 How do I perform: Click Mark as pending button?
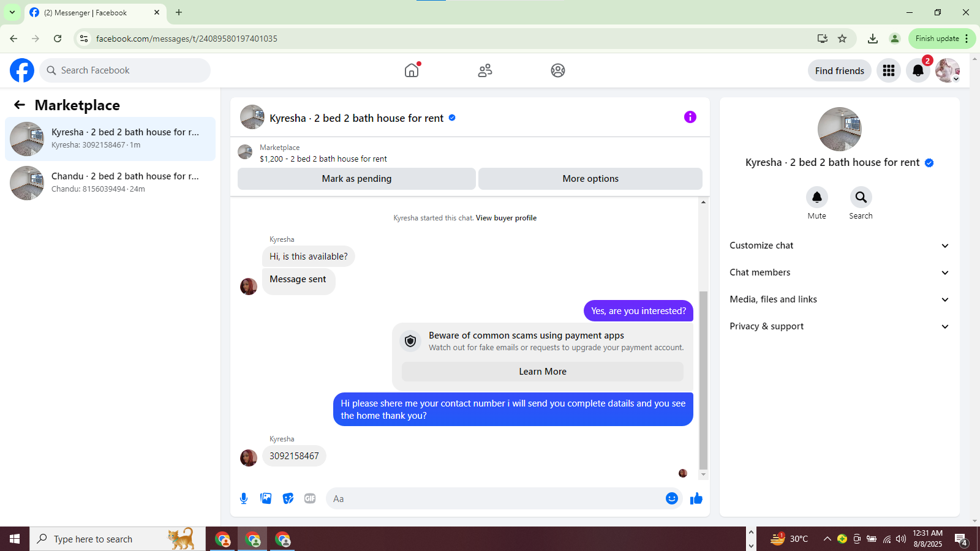[356, 179]
